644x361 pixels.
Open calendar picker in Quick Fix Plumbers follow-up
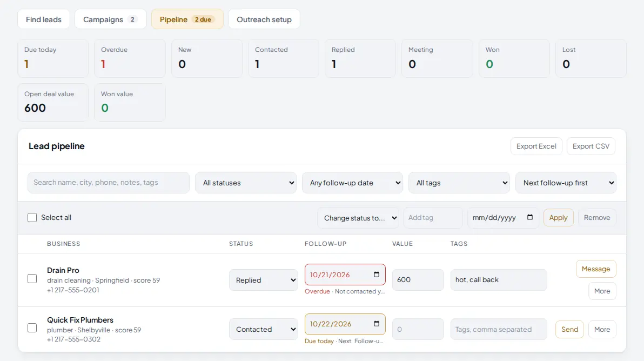(x=376, y=324)
